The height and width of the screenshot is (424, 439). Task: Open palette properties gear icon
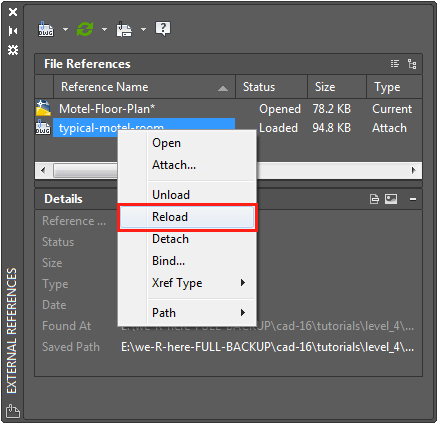tap(13, 50)
